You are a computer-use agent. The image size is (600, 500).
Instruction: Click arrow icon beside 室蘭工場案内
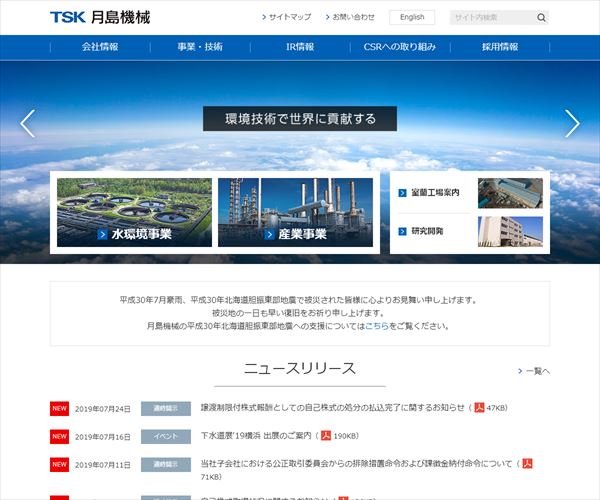point(403,193)
